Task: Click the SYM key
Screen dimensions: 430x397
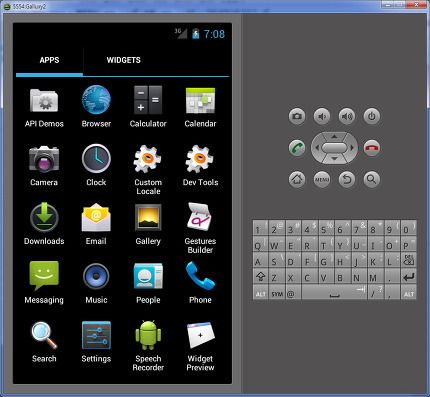Action: click(277, 293)
